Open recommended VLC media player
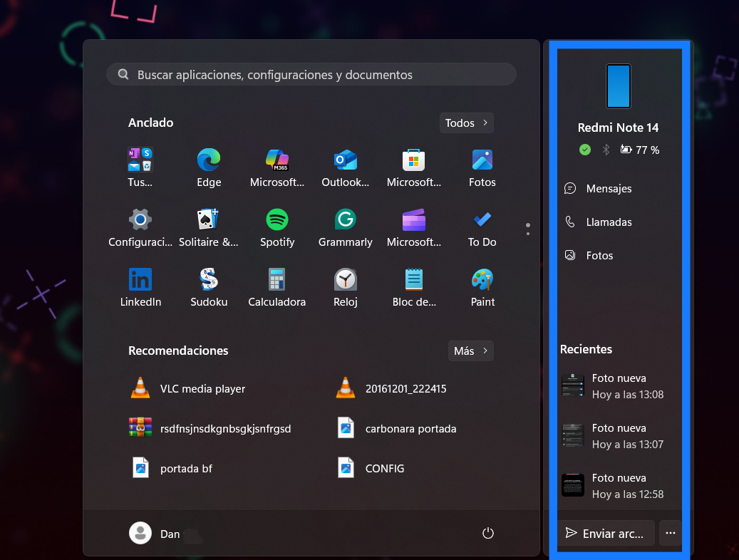This screenshot has height=560, width=739. coord(187,389)
